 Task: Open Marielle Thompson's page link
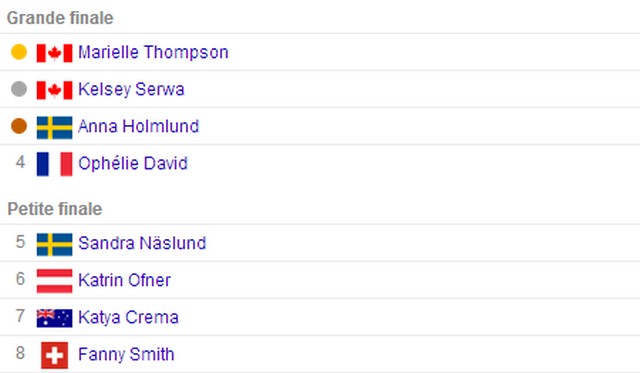coord(153,52)
